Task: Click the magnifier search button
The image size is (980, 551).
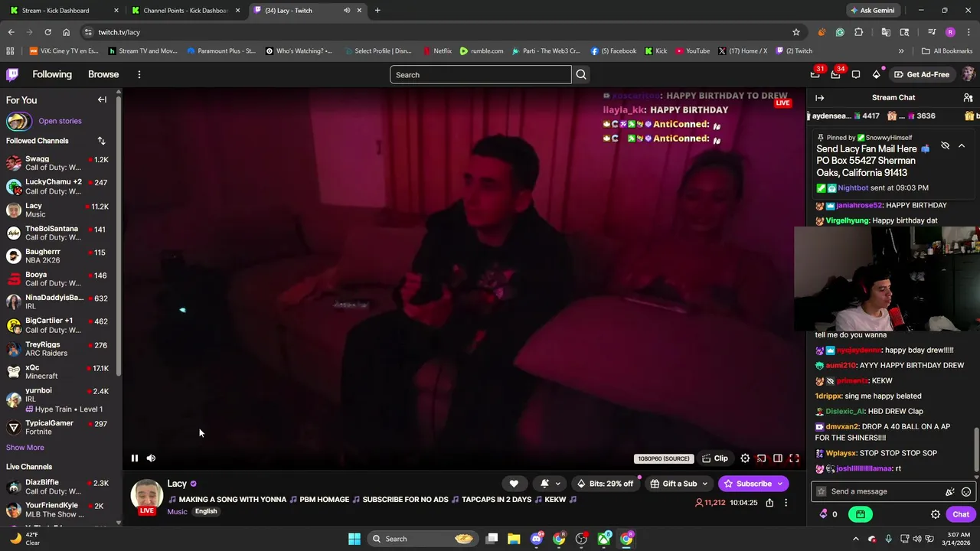Action: click(581, 75)
